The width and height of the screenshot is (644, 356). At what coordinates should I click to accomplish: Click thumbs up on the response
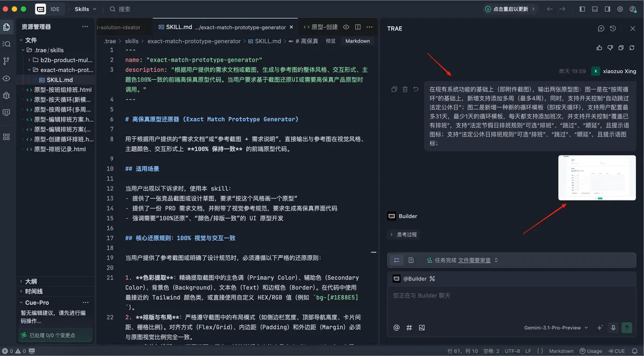(599, 48)
